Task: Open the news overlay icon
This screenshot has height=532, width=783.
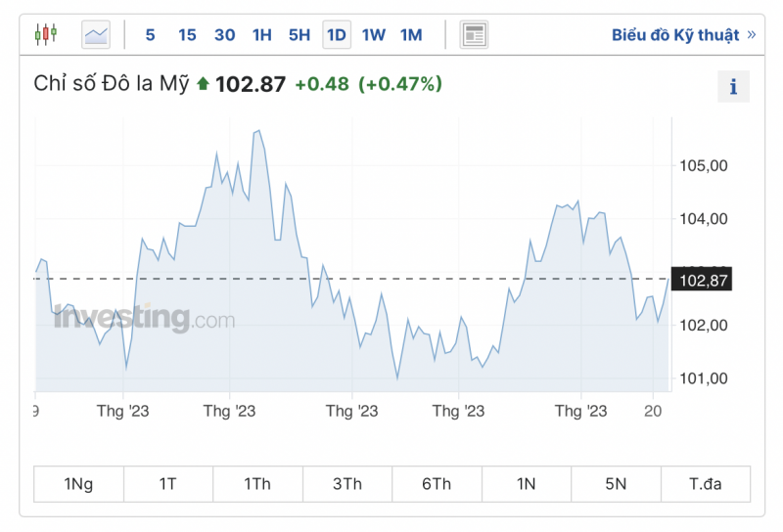Action: [x=474, y=35]
